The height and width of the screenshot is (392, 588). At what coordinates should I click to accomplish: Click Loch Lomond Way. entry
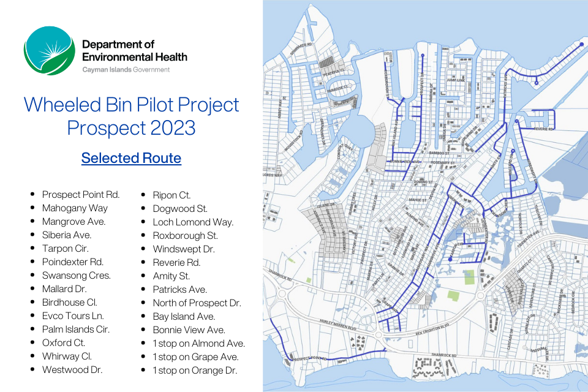pyautogui.click(x=193, y=222)
